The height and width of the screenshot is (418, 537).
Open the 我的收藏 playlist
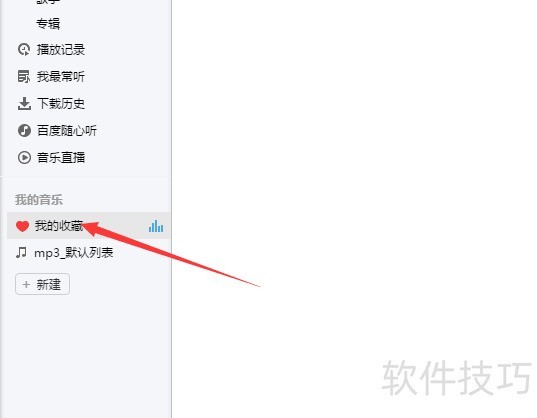(89, 226)
